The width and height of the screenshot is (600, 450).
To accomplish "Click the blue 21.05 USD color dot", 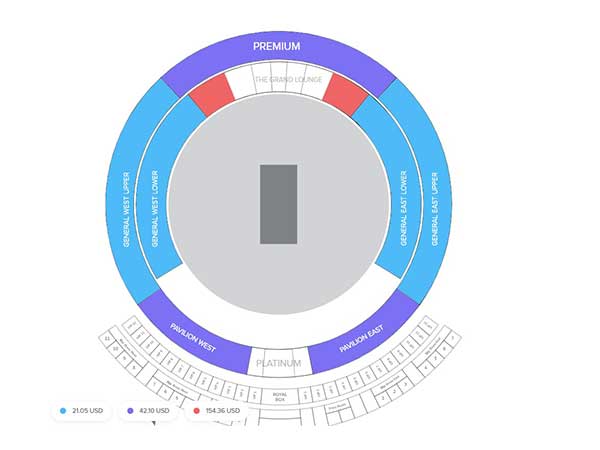I will click(63, 411).
